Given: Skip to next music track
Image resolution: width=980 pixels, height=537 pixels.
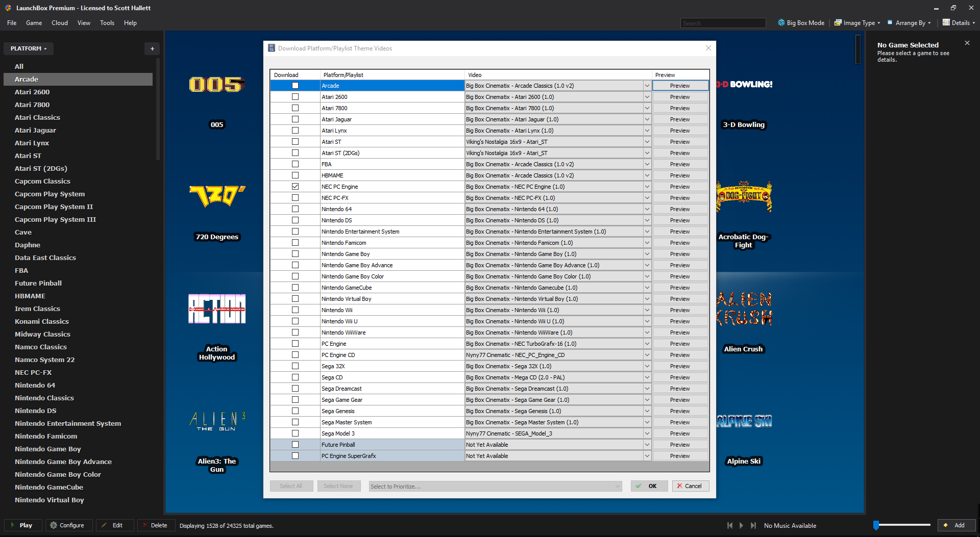Looking at the screenshot, I should tap(753, 525).
